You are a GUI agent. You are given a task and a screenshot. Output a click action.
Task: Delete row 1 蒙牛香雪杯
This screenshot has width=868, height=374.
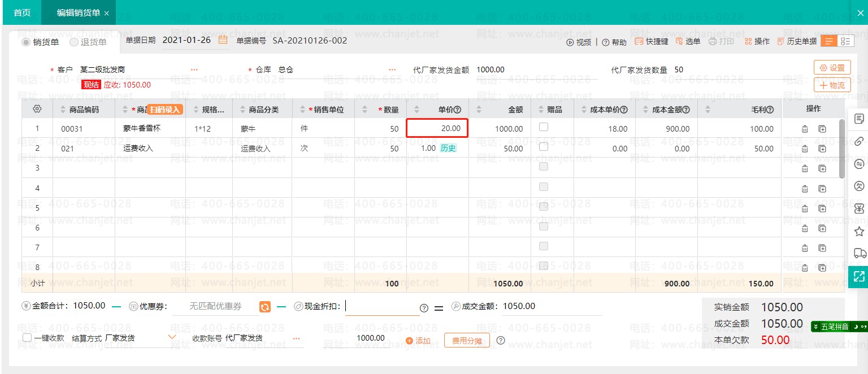tap(805, 129)
